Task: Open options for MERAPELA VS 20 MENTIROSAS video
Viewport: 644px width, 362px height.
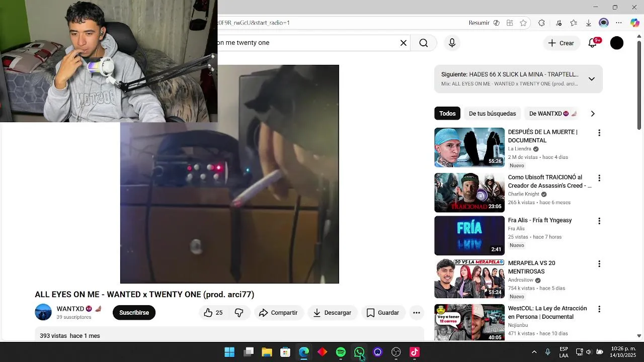Action: [599, 264]
